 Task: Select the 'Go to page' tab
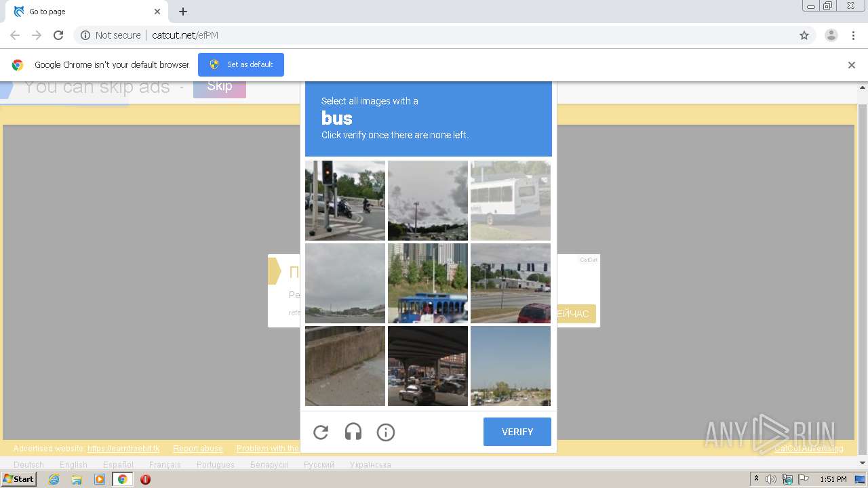click(x=86, y=12)
